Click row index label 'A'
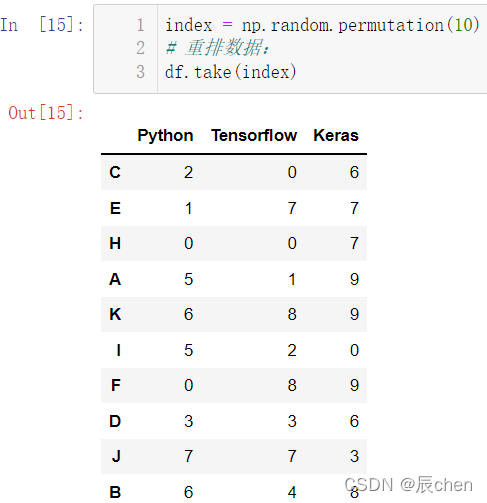Image resolution: width=487 pixels, height=503 pixels. tap(115, 279)
